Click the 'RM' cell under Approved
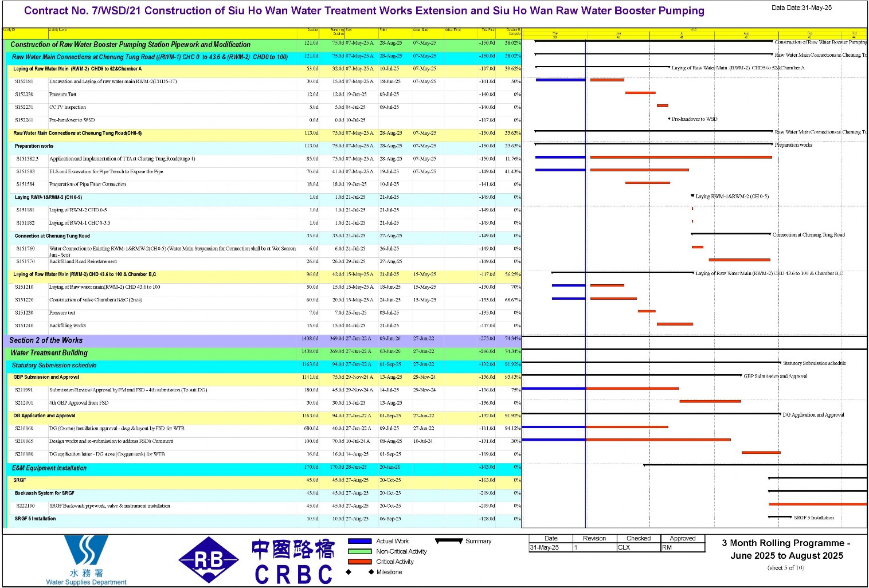This screenshot has height=588, width=869. (x=683, y=547)
